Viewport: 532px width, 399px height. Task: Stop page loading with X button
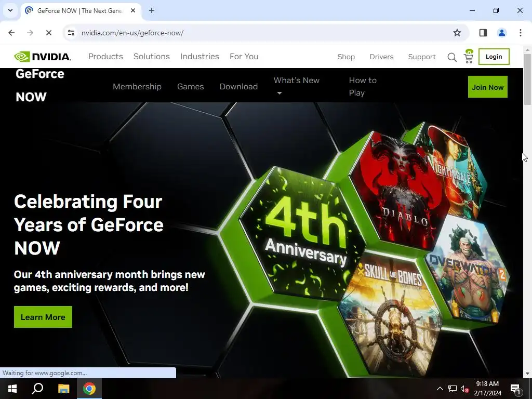(x=48, y=33)
